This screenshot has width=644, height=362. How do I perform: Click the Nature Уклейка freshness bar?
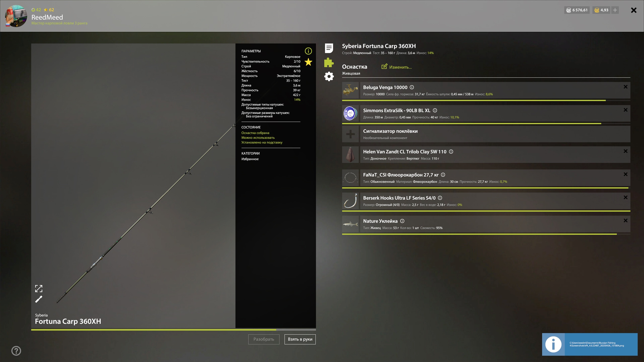(x=486, y=234)
